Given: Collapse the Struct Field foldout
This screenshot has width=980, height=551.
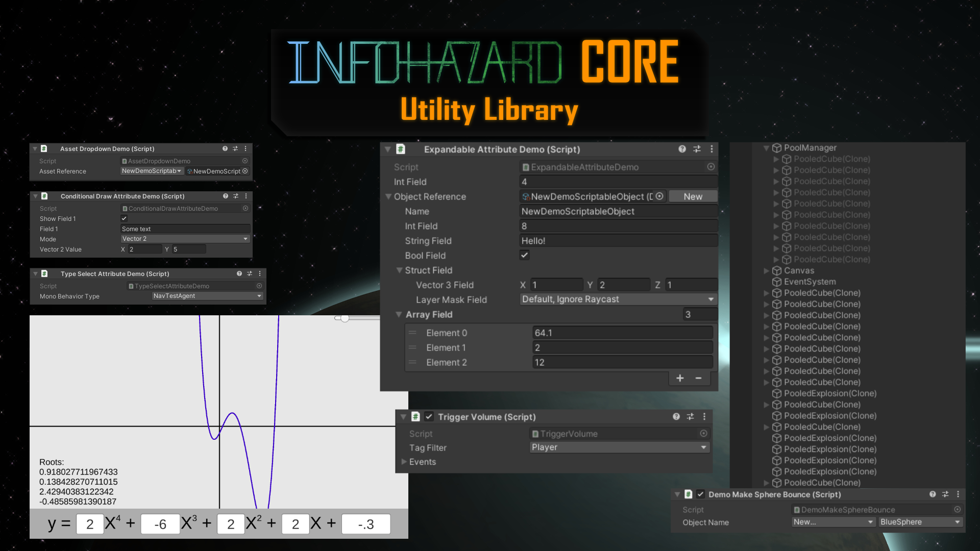Looking at the screenshot, I should [400, 270].
